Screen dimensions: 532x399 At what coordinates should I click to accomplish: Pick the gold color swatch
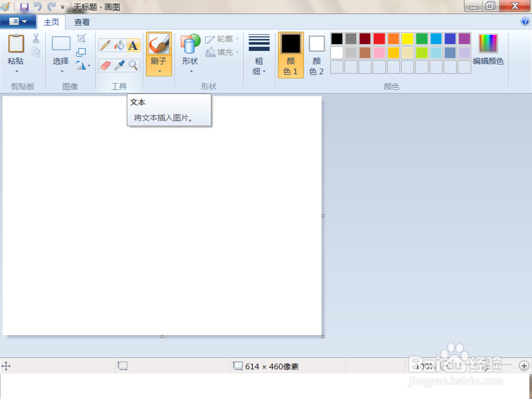click(x=394, y=53)
